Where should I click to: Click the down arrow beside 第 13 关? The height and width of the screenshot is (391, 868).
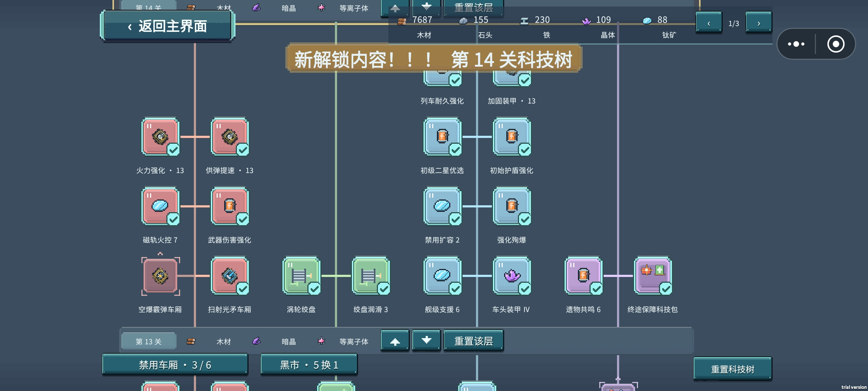[426, 341]
